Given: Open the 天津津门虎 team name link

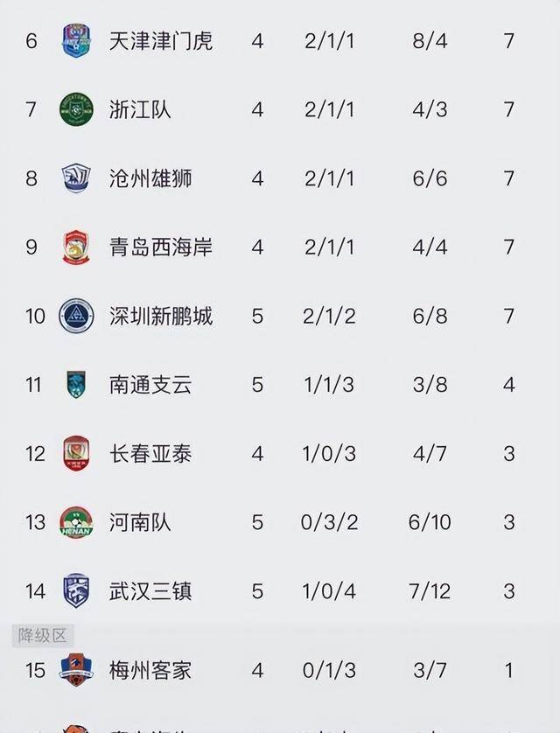Looking at the screenshot, I should point(161,40).
